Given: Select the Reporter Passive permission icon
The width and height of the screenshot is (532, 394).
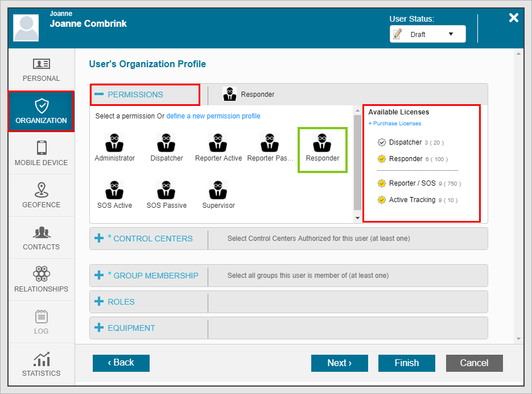Looking at the screenshot, I should point(270,143).
